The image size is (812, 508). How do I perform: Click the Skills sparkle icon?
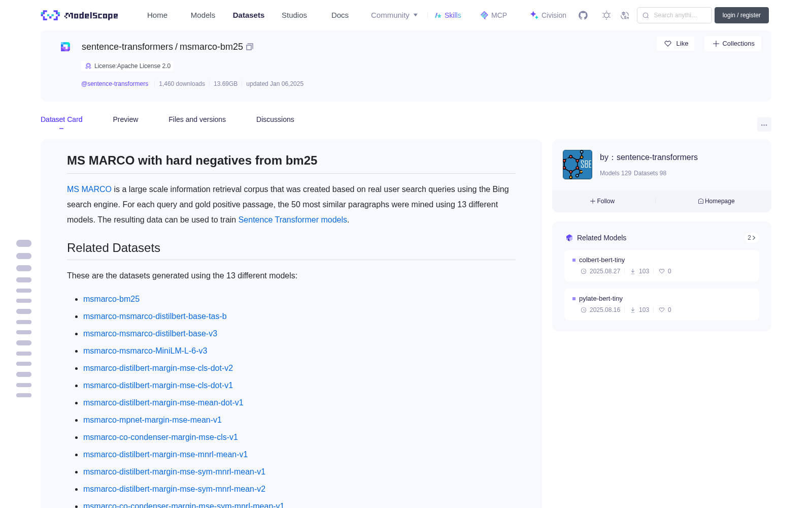[x=438, y=15]
